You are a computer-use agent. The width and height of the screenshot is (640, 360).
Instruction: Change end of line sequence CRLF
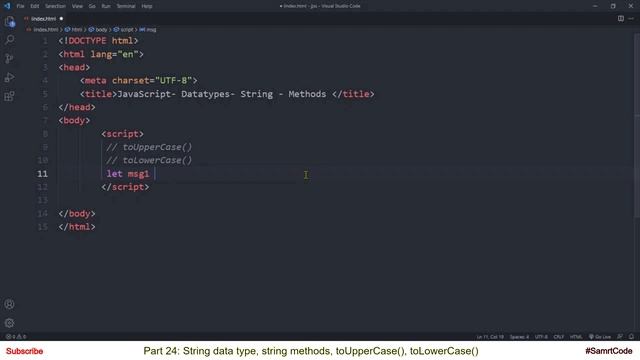[x=558, y=337]
